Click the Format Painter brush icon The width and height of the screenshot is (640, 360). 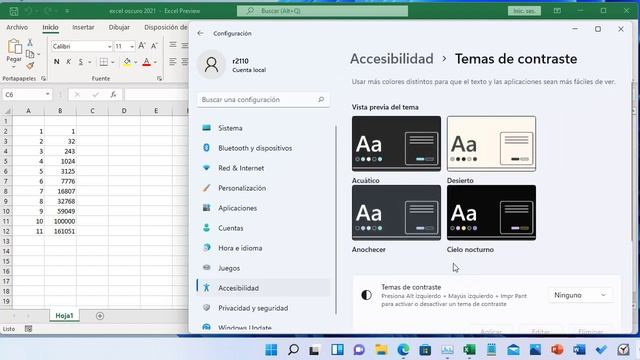(30, 66)
